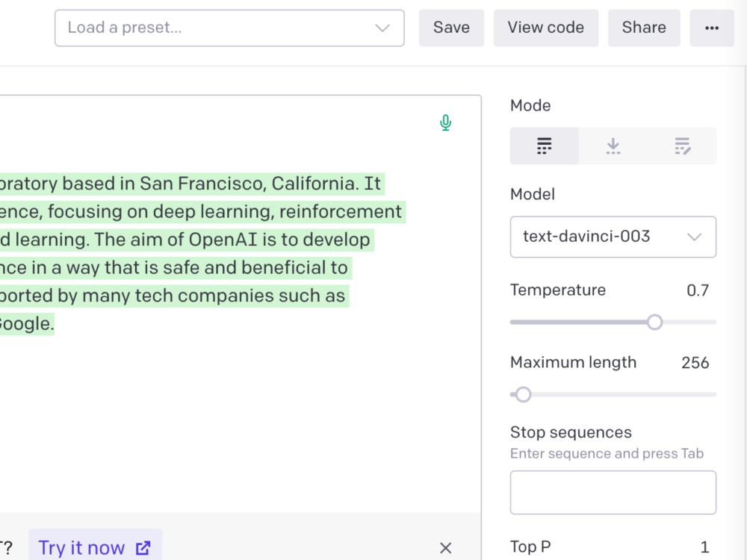Click the Top P label
This screenshot has height=560, width=747.
(530, 547)
